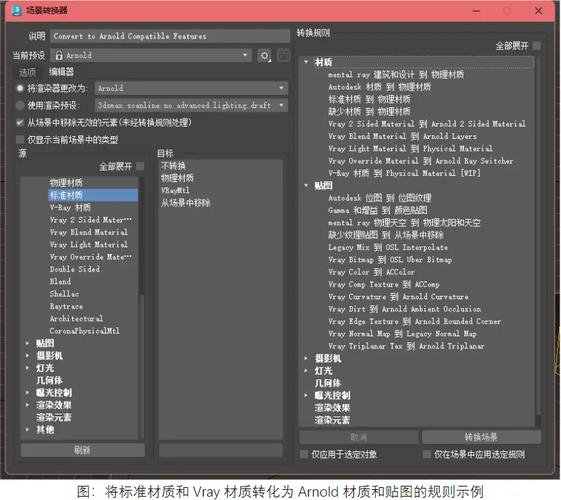Viewport: 561px width, 500px height.
Task: Expand 摄影机 in conversion rules
Action: point(306,358)
